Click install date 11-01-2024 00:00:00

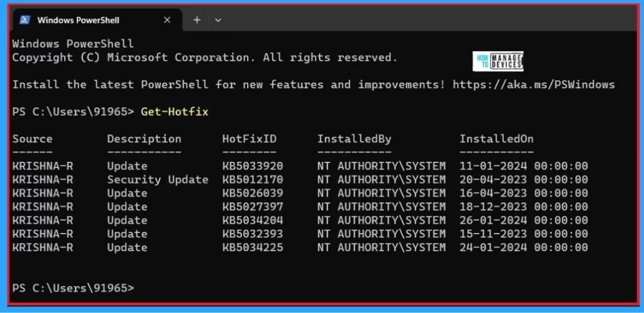point(524,166)
